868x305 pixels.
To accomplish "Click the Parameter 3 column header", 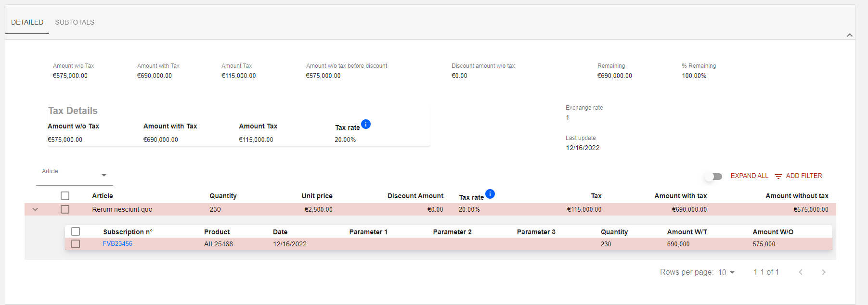I will point(536,232).
